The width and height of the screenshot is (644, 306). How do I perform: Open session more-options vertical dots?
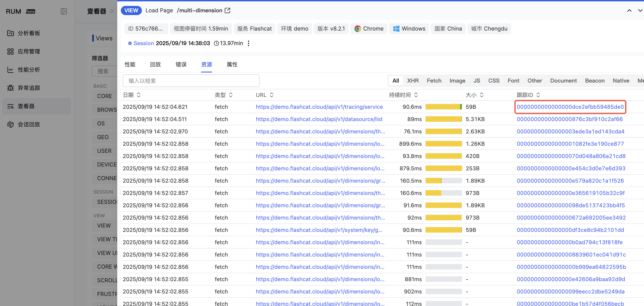pyautogui.click(x=248, y=43)
